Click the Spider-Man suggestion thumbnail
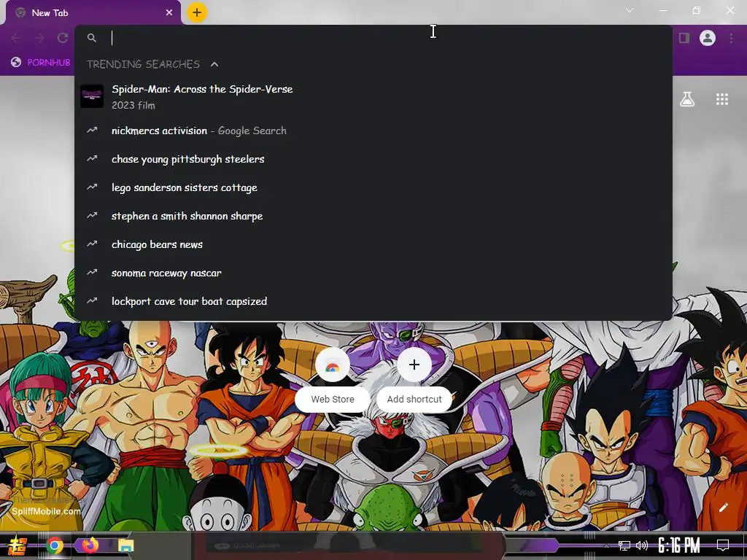Image resolution: width=747 pixels, height=560 pixels. pos(92,96)
